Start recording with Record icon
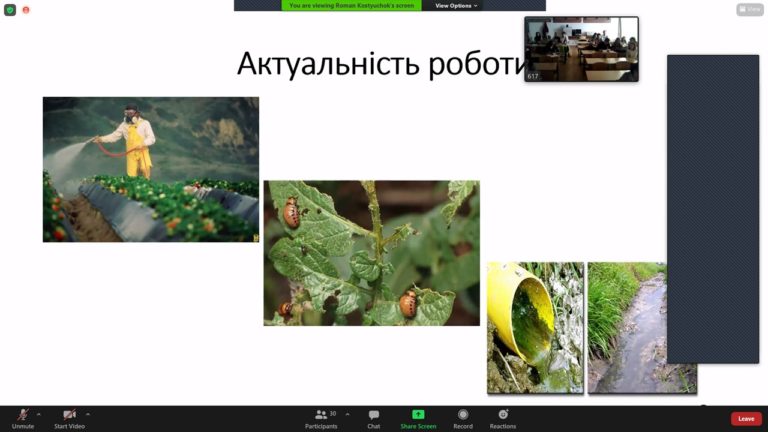Viewport: 768px width, 432px height. 463,414
